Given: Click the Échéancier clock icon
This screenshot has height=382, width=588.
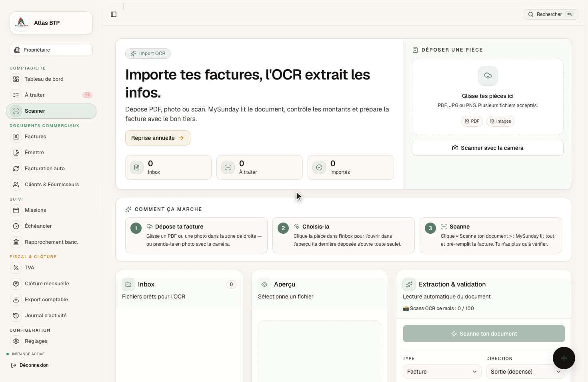Looking at the screenshot, I should tap(16, 226).
